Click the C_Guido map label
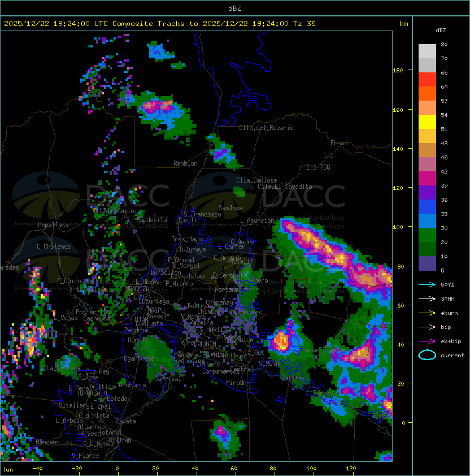The image size is (470, 476). click(69, 281)
